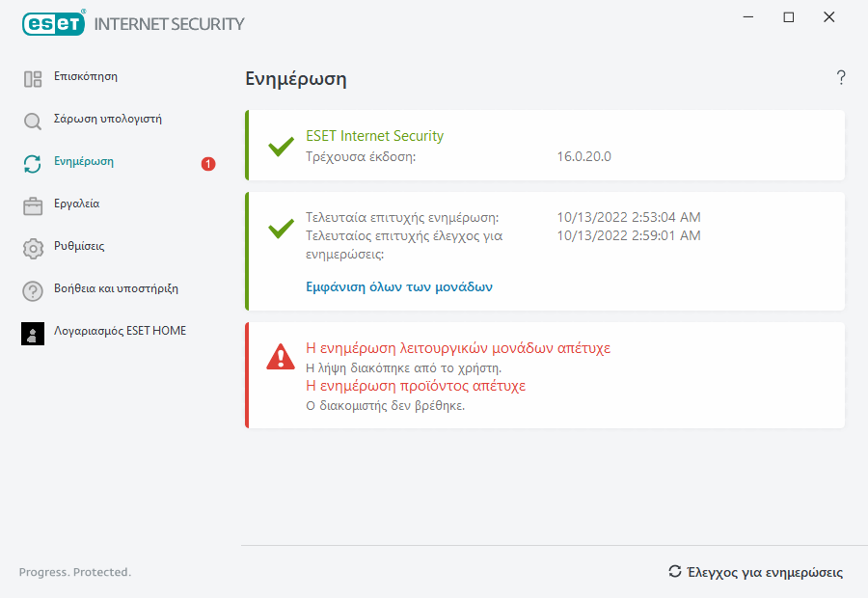Click the gear icon for Ρυθμίσεις
The width and height of the screenshot is (868, 598).
click(x=33, y=248)
